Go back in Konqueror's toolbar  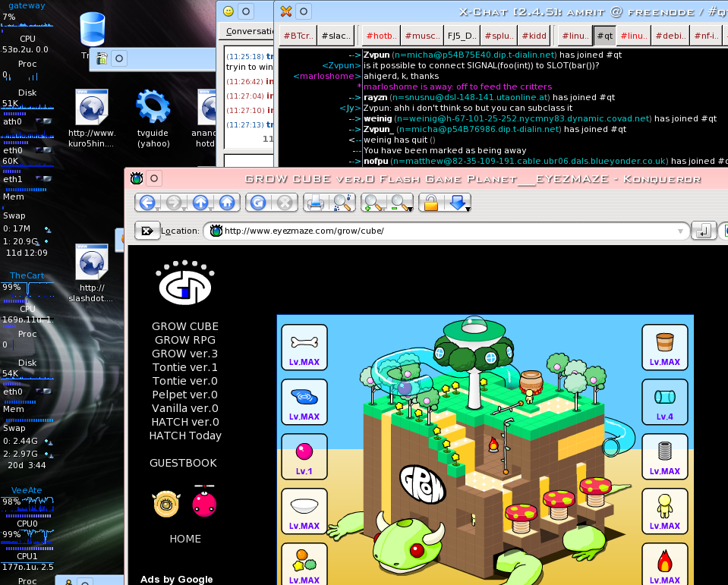pyautogui.click(x=147, y=203)
